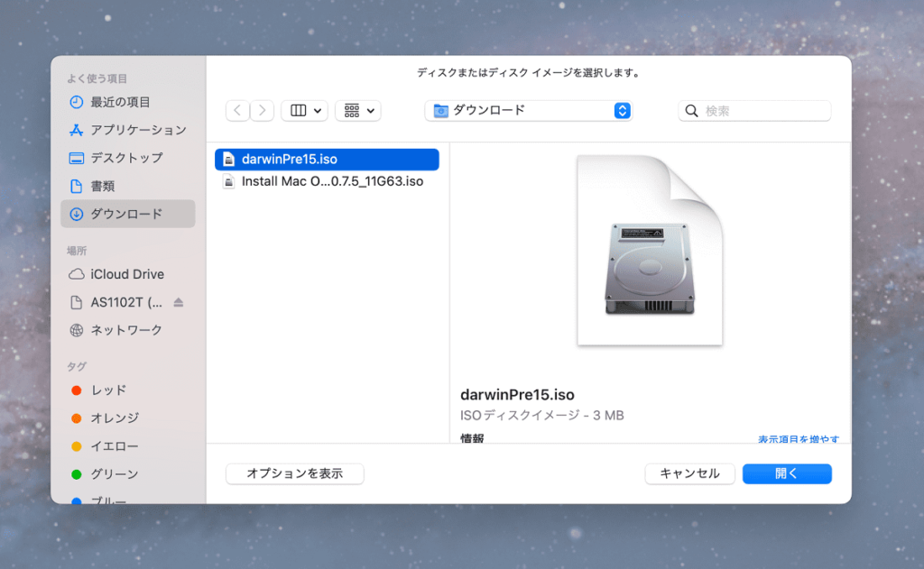Viewport: 924px width, 569px height.
Task: Click the イエロー tag
Action: (x=128, y=446)
